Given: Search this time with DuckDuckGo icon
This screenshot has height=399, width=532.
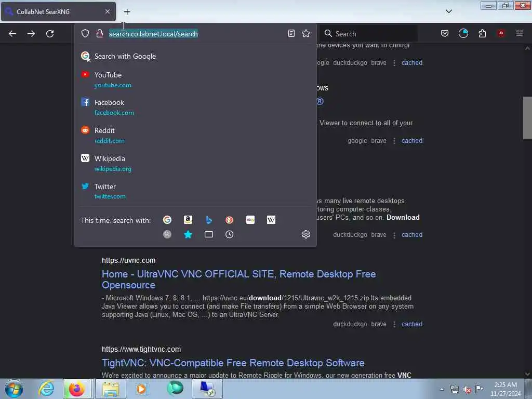Looking at the screenshot, I should click(229, 220).
